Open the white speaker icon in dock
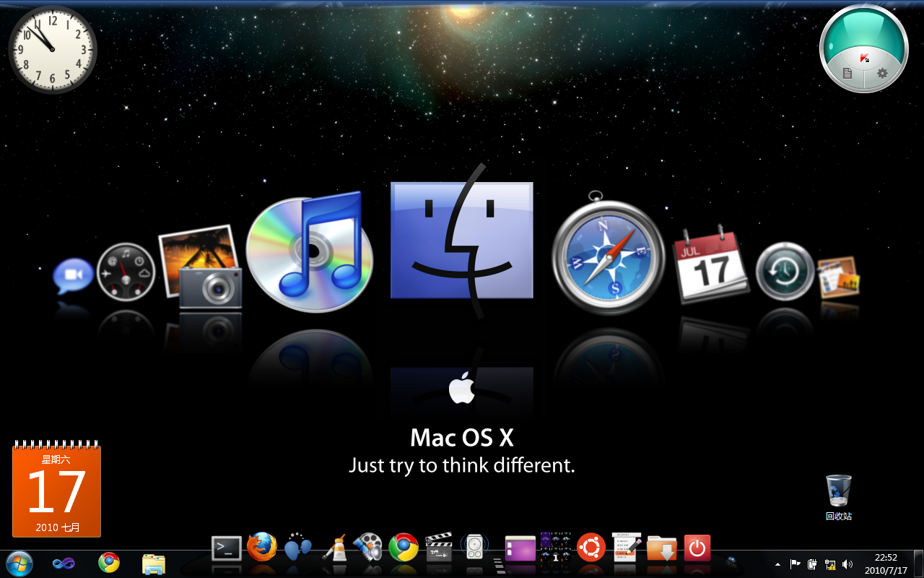 (474, 547)
